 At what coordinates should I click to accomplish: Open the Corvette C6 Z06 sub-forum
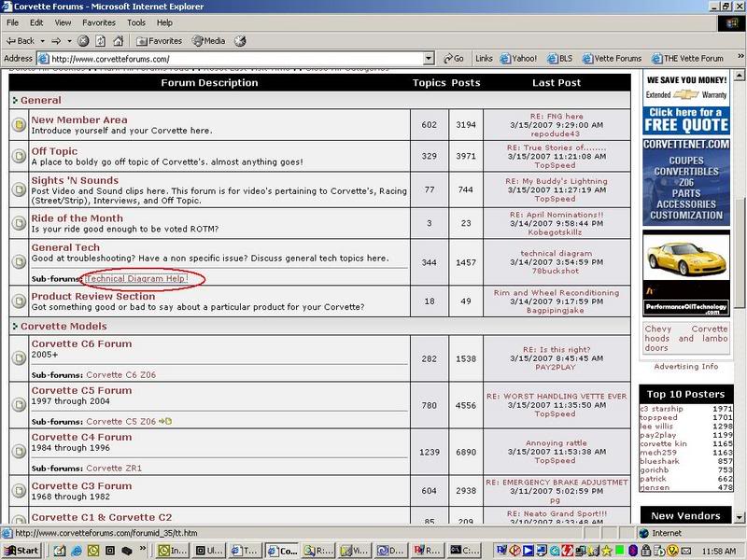(x=121, y=375)
